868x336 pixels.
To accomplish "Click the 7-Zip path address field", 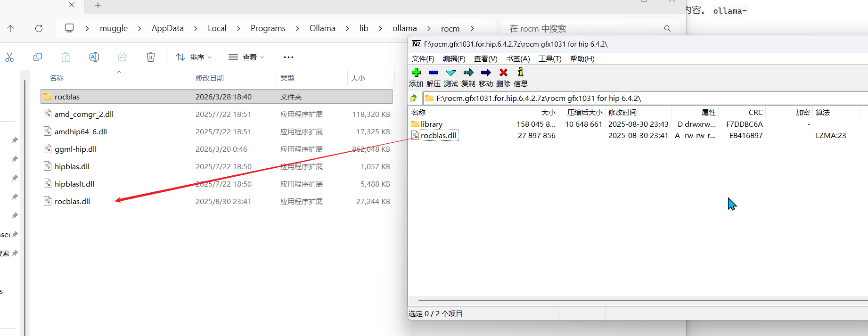I will point(646,98).
